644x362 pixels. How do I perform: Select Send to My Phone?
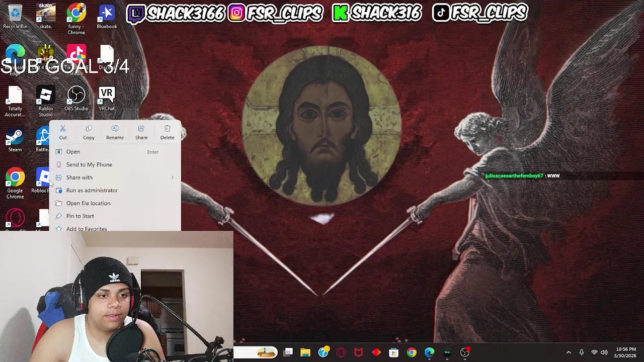(115, 164)
